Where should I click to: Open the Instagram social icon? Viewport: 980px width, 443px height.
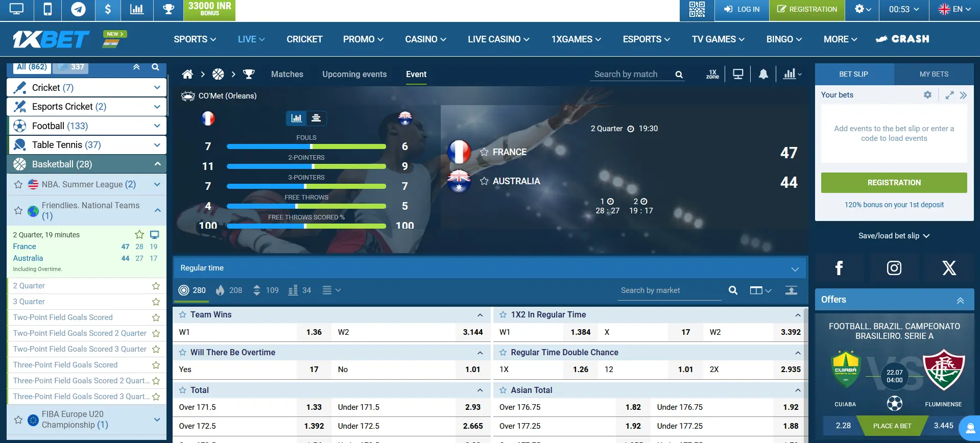(x=894, y=268)
